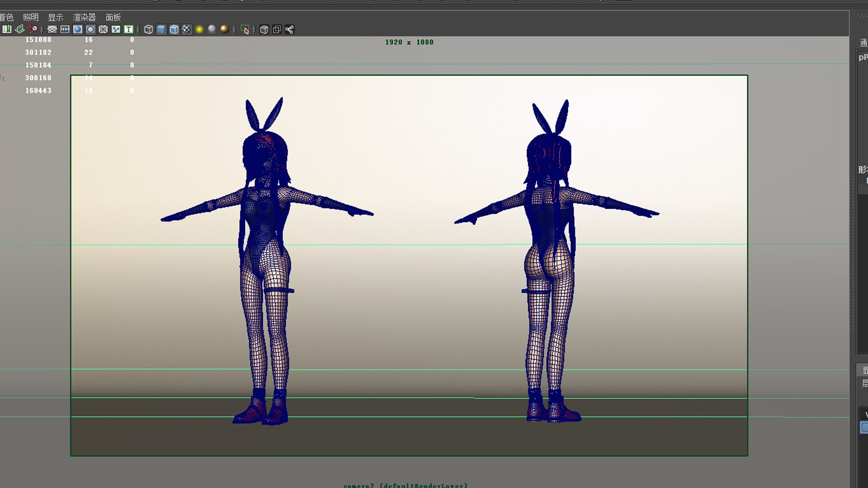
Task: Open the 照明 lighting menu
Action: pos(31,17)
